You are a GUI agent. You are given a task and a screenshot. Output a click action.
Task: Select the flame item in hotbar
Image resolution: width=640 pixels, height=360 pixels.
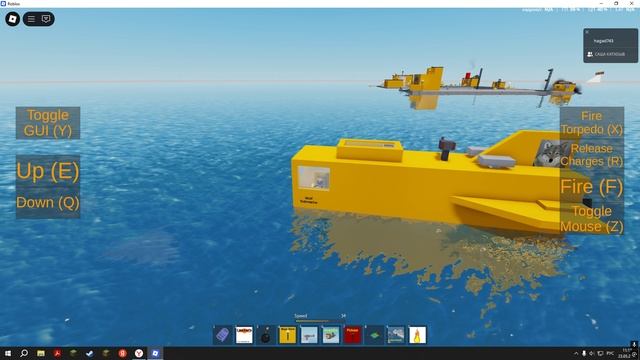(418, 335)
